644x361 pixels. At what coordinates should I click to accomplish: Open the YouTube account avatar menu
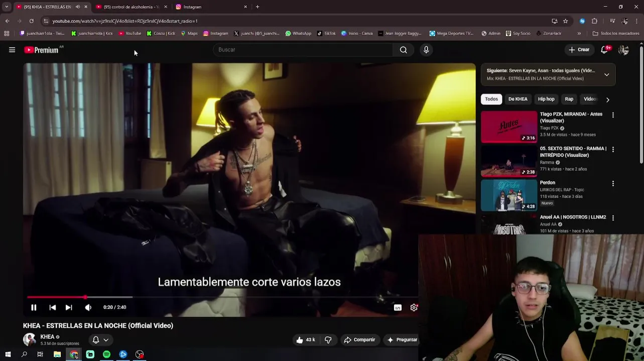pyautogui.click(x=623, y=50)
